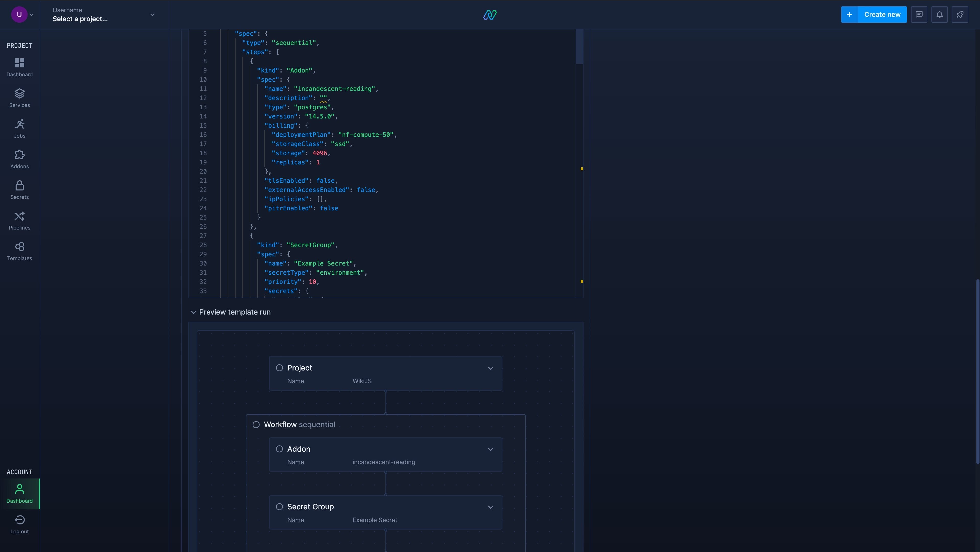Screen dimensions: 980x552
Task: Click the empty description value on line 12
Action: coord(323,98)
